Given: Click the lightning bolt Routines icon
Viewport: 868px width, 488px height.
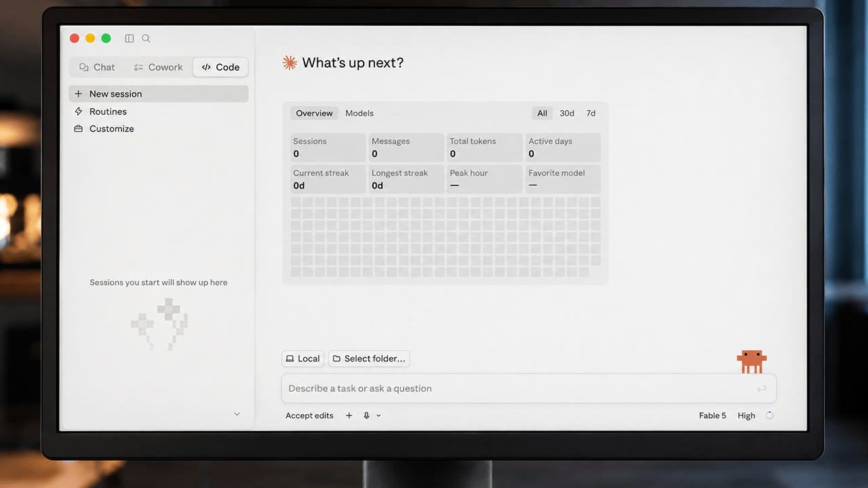Looking at the screenshot, I should pyautogui.click(x=78, y=111).
